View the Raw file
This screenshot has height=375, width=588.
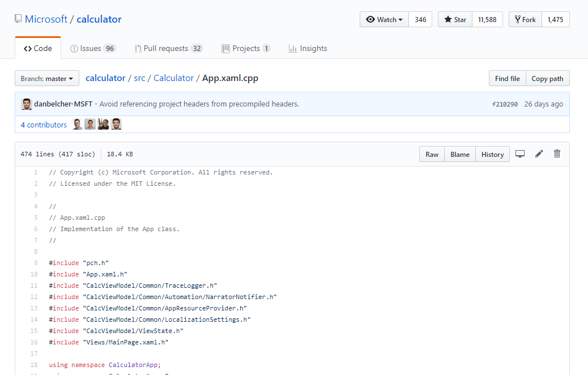click(x=432, y=154)
